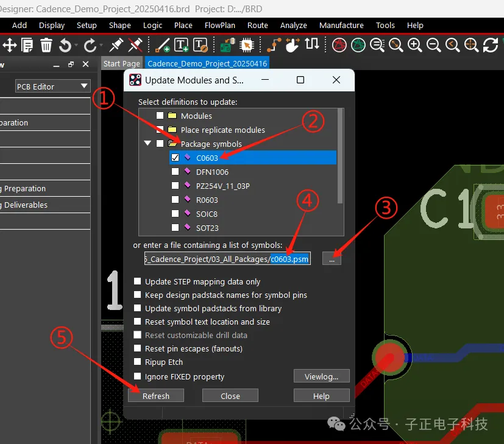Screen dimensions: 504x444
Task: Open the Add menu
Action: point(20,26)
